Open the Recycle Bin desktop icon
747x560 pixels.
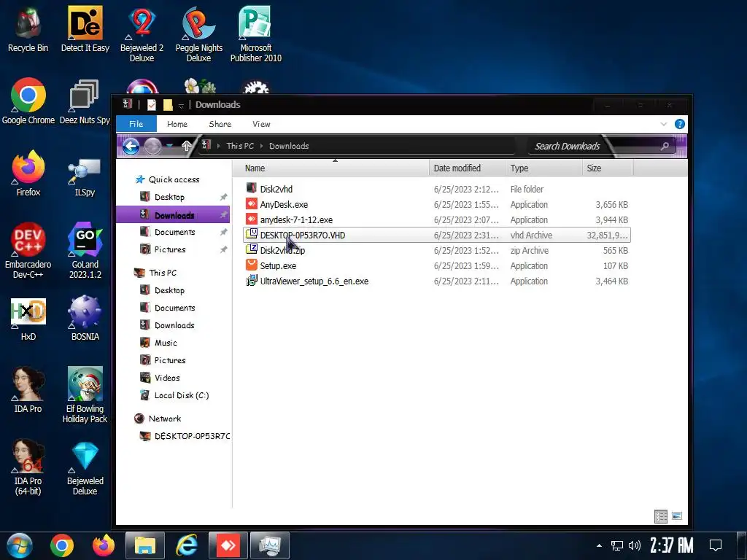click(x=28, y=29)
